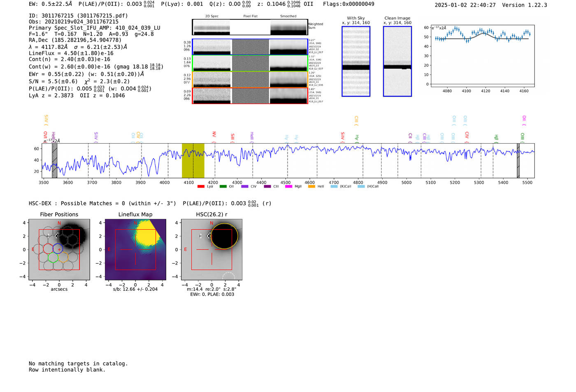This screenshot has height=392, width=576.
Task: Select the Weighted Sum 2D spectrum strip
Action: 250,27
